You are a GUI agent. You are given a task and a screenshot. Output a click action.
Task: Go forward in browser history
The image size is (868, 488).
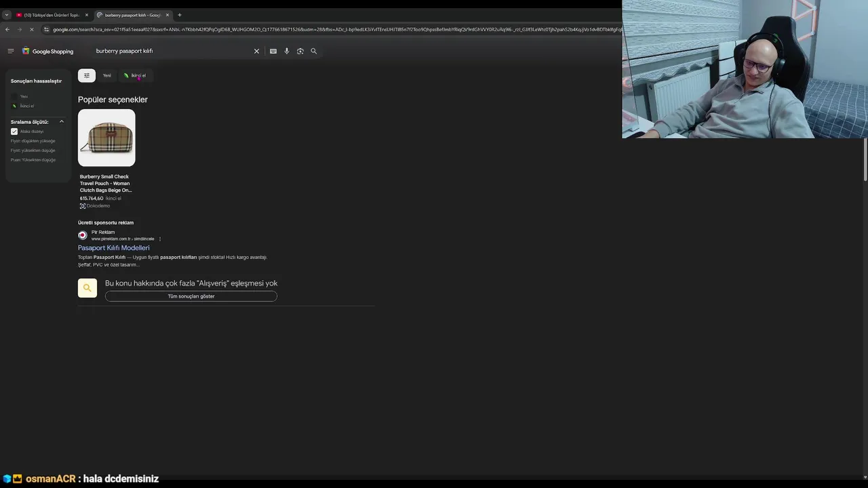coord(19,29)
